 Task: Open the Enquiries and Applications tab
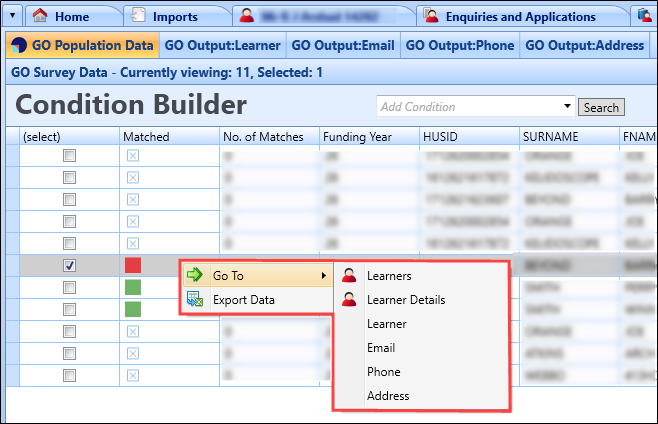520,16
